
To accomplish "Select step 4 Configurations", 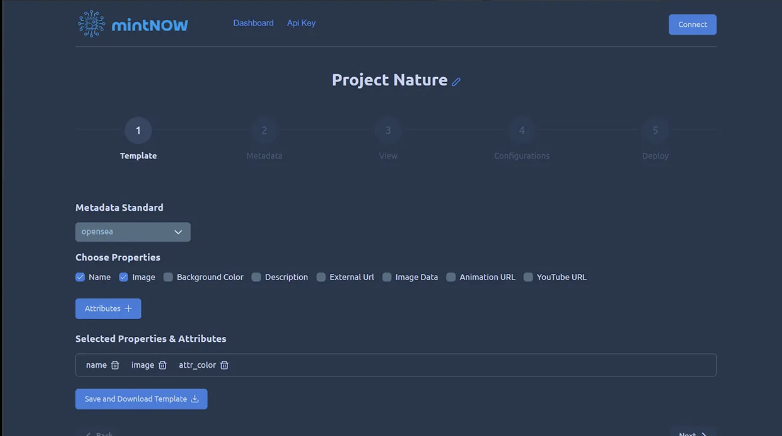I will (522, 131).
